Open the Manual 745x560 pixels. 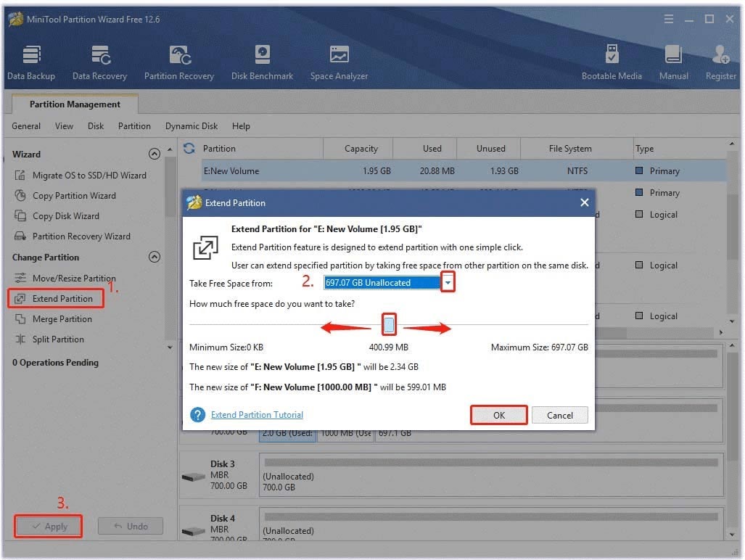(673, 62)
